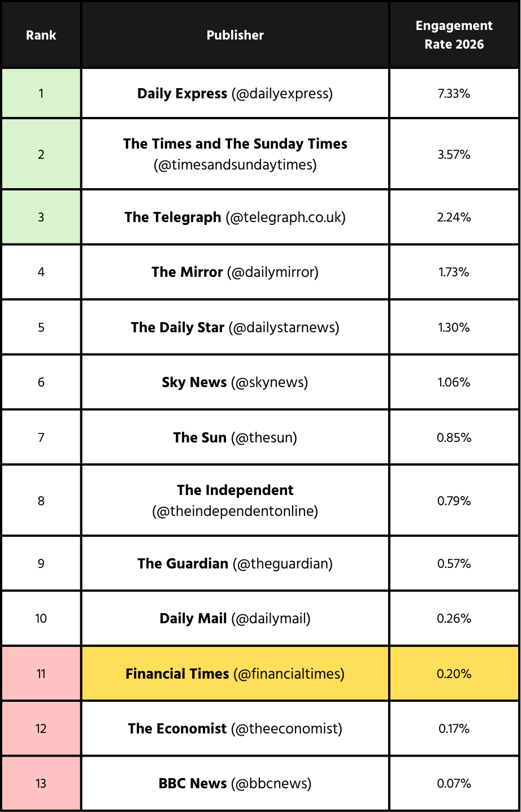Click The Times and The Sunday Times cell

235,154
